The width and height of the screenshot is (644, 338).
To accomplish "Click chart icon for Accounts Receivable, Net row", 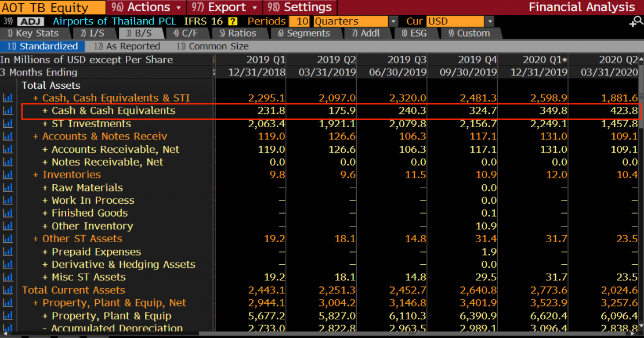I will [x=8, y=149].
